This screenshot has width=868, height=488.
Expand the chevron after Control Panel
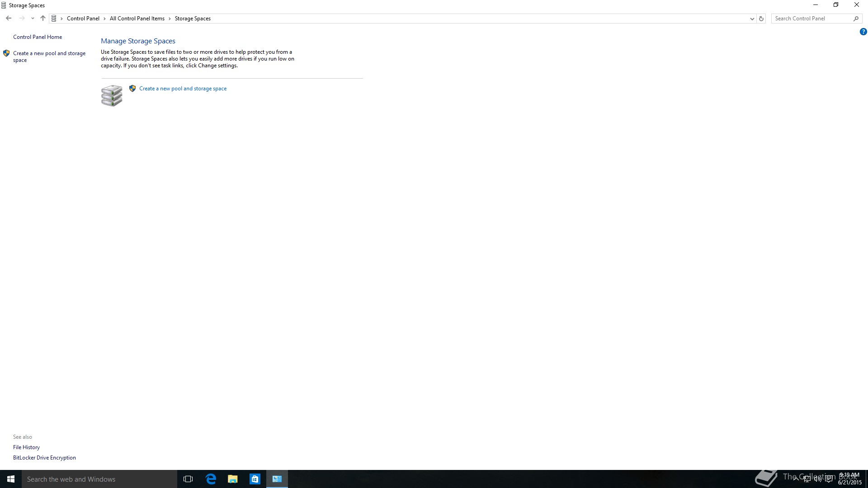pos(104,19)
